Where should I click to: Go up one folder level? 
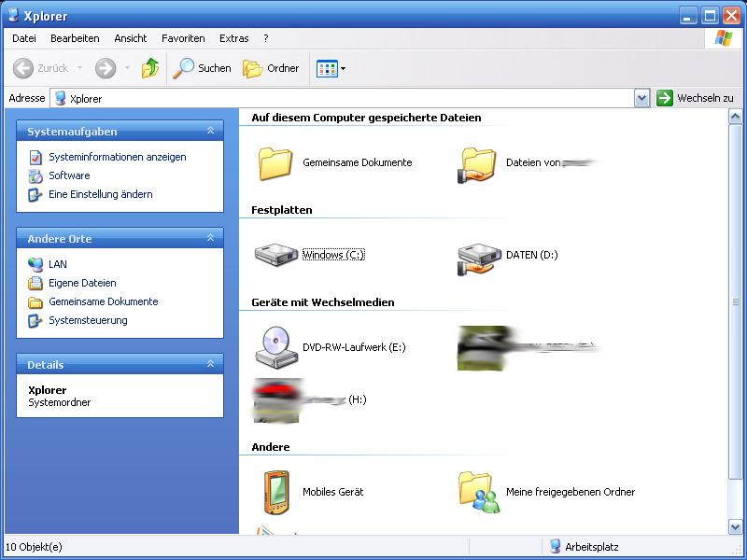point(150,68)
